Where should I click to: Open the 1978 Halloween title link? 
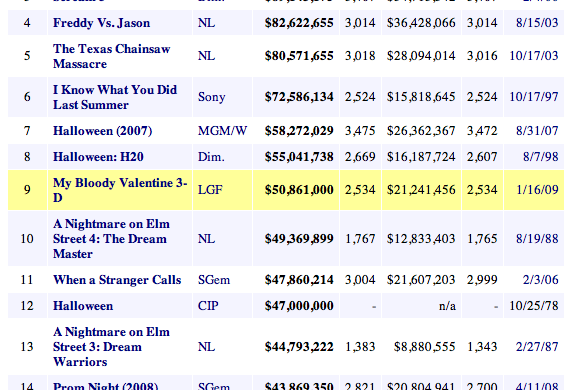point(83,306)
